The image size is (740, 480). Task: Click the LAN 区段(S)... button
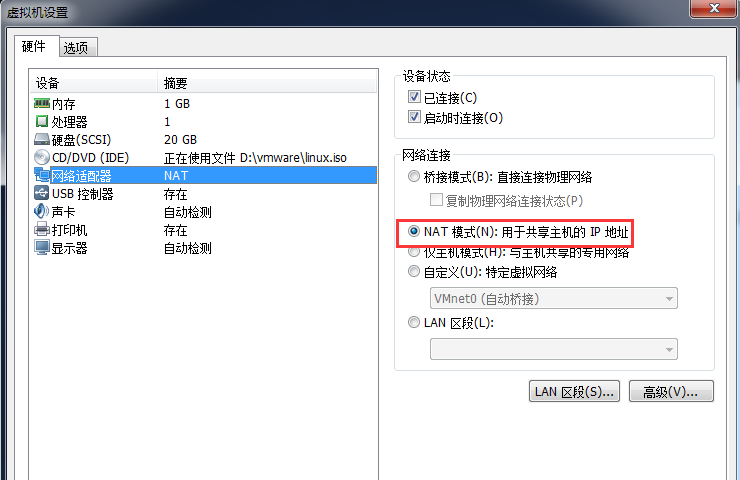(x=574, y=391)
